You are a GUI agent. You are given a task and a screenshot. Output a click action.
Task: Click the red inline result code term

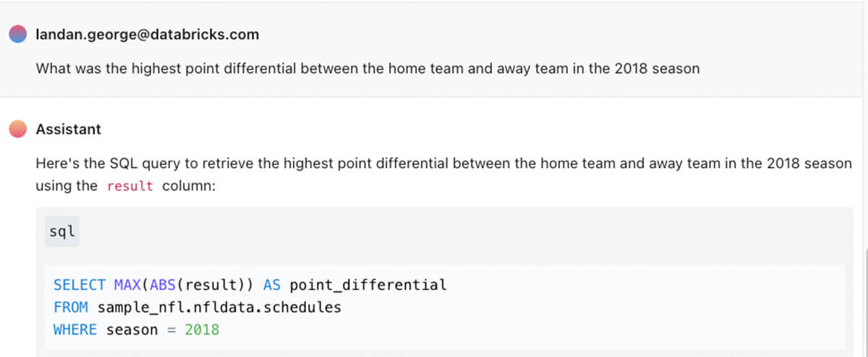(130, 186)
